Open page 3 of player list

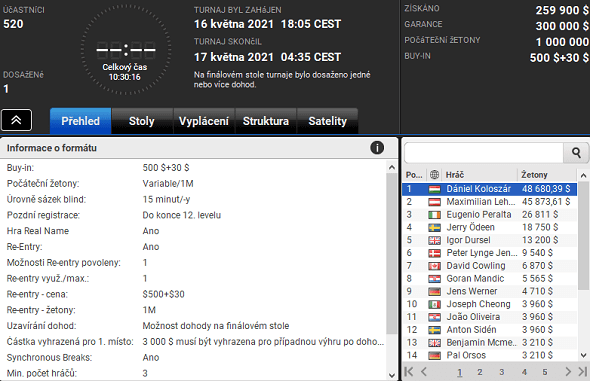tap(502, 372)
